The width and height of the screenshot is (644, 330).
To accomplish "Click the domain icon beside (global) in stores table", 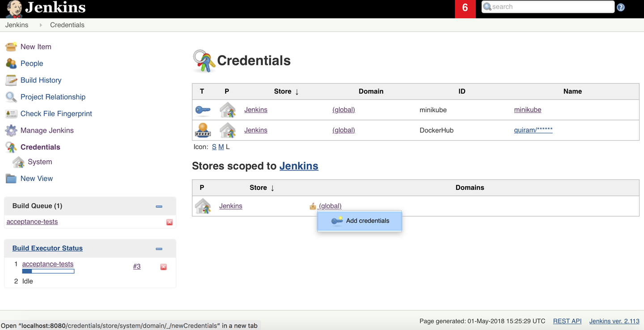I will click(313, 206).
